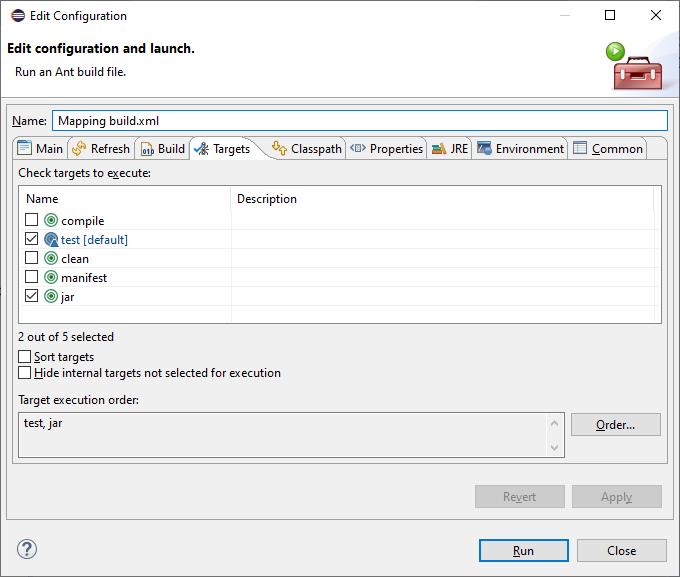This screenshot has width=680, height=577.
Task: Maximize the Edit Configuration window
Action: click(610, 15)
